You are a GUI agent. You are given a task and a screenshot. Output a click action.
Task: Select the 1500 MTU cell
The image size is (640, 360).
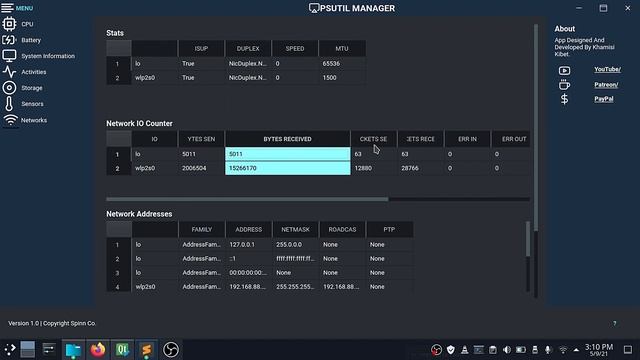(342, 78)
